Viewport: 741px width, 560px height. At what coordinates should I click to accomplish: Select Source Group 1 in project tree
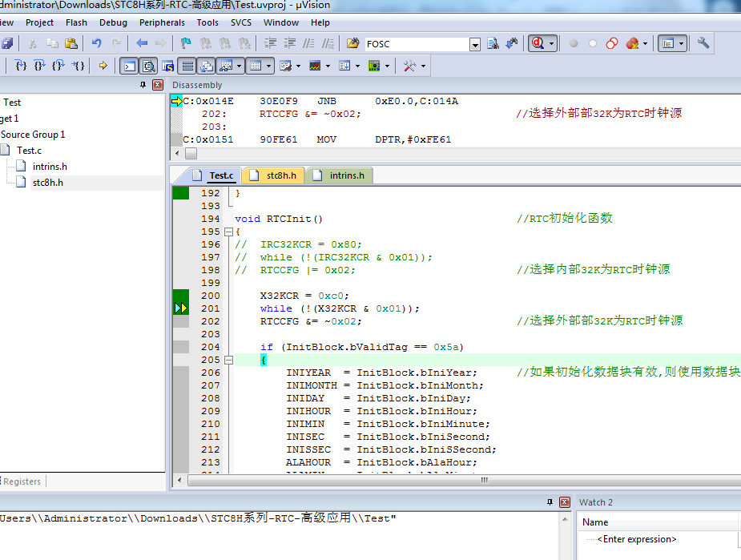pyautogui.click(x=33, y=135)
